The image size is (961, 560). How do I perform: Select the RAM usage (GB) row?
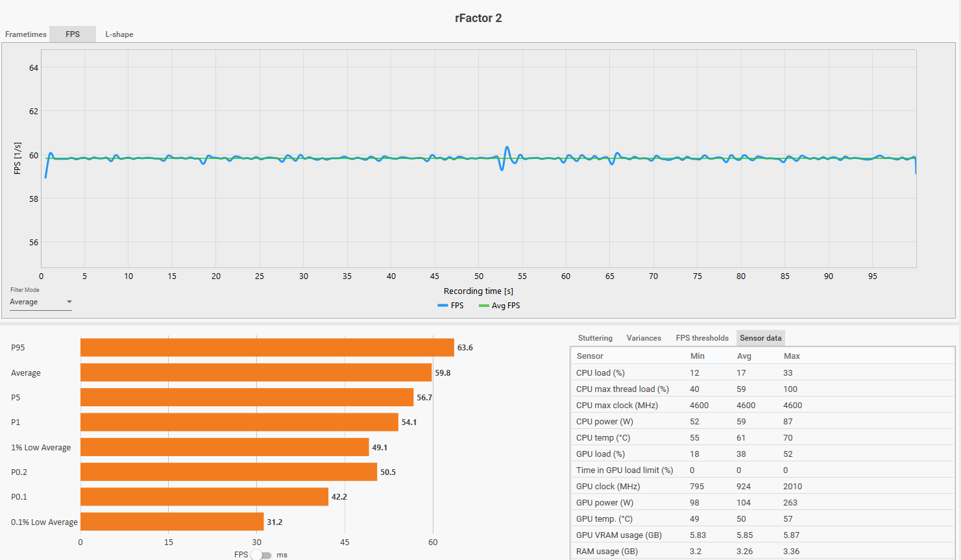coord(762,551)
